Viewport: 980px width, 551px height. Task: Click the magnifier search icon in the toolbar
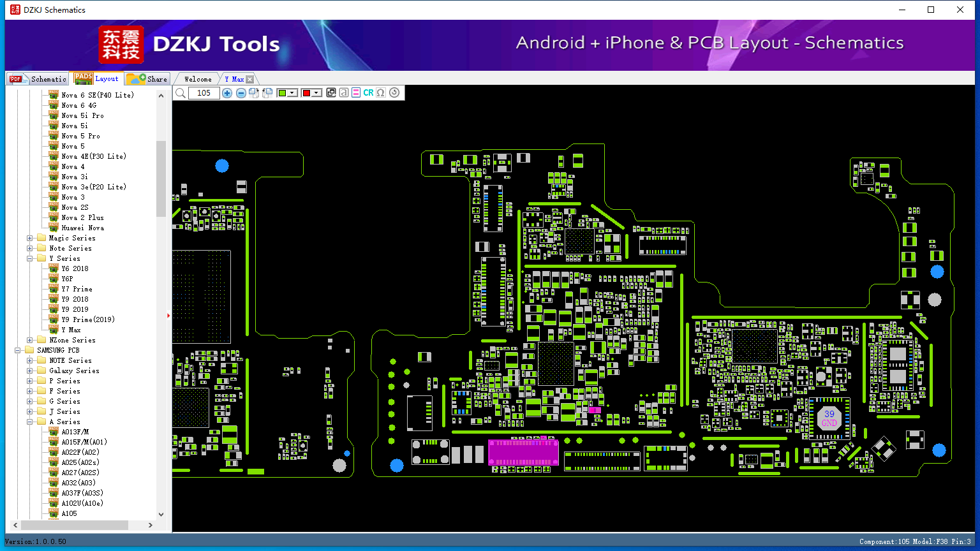(181, 93)
